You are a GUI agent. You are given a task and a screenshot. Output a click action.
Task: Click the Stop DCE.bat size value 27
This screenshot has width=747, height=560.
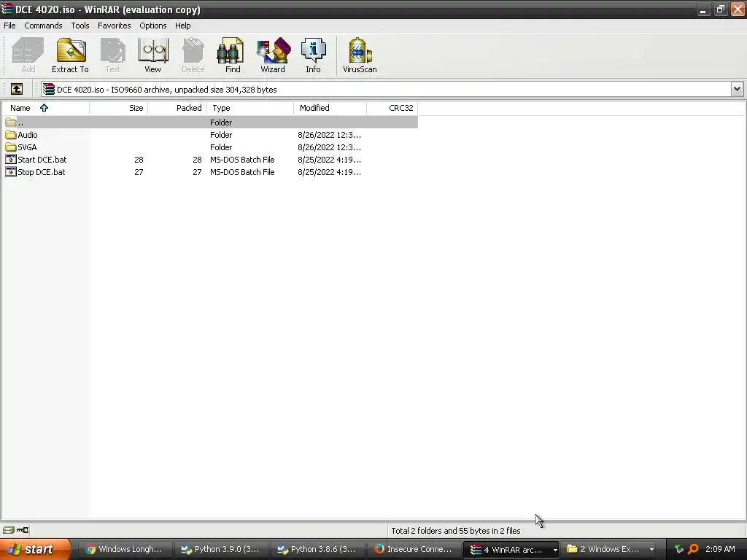[139, 172]
